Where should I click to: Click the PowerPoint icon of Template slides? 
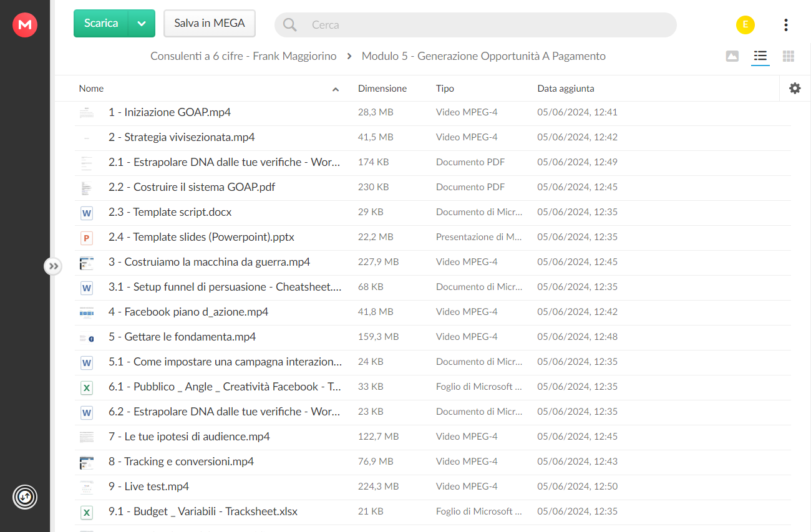click(x=87, y=238)
